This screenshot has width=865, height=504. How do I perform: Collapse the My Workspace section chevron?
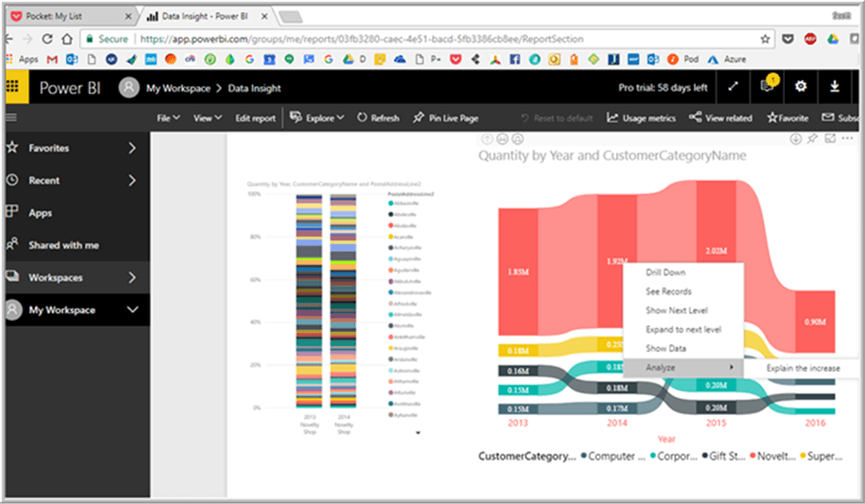(132, 309)
